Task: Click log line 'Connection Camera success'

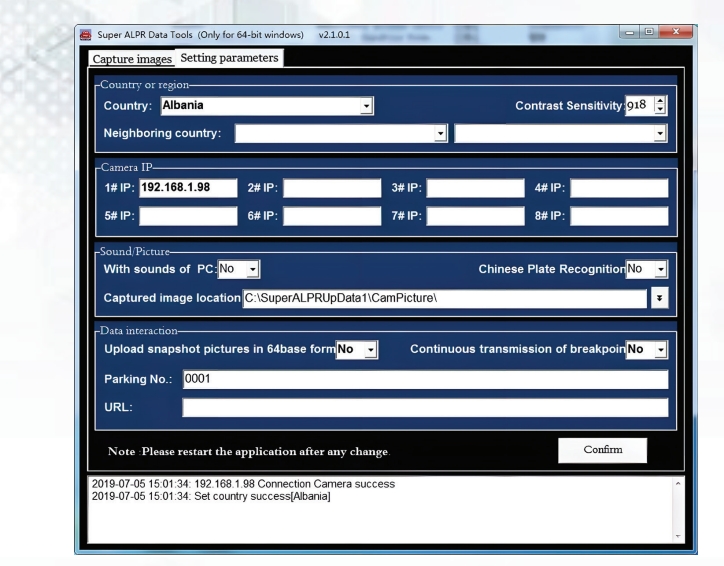Action: (243, 484)
